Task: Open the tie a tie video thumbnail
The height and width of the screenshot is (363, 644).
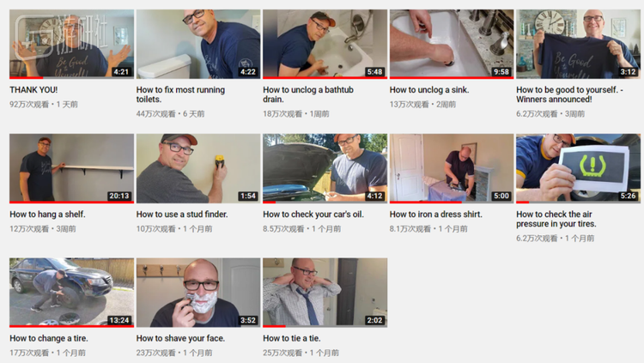Action: tap(325, 293)
